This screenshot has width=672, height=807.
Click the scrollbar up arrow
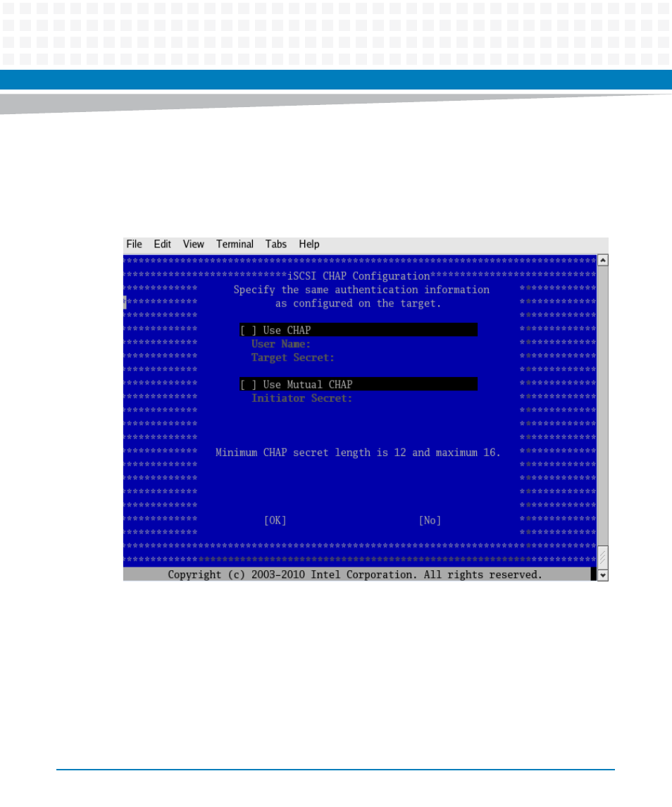coord(602,260)
